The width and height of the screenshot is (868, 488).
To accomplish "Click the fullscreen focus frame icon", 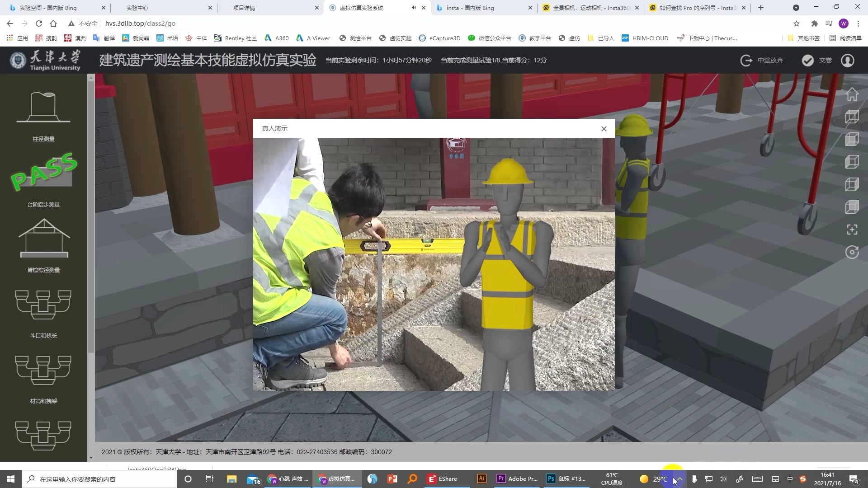I will [852, 230].
